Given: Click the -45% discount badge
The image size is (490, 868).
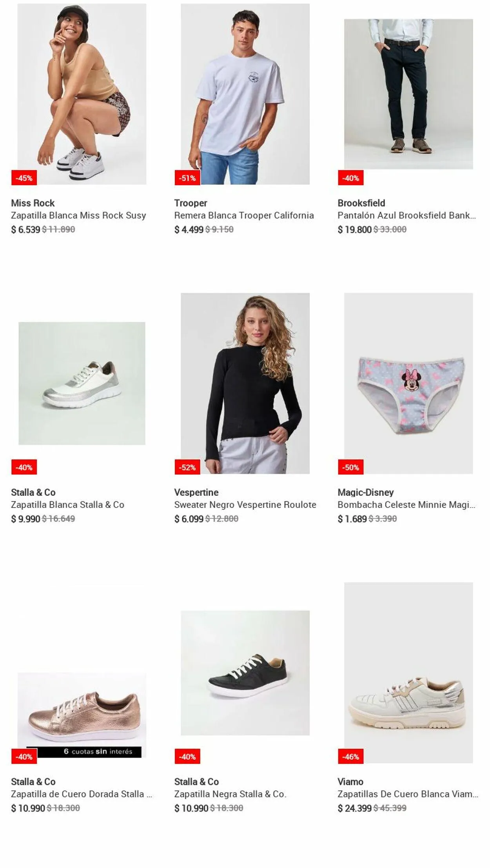Looking at the screenshot, I should coord(24,178).
